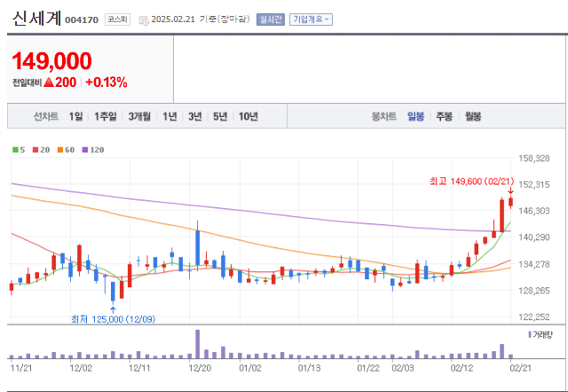
Task: Click the current price 149,000
Action: pos(51,61)
